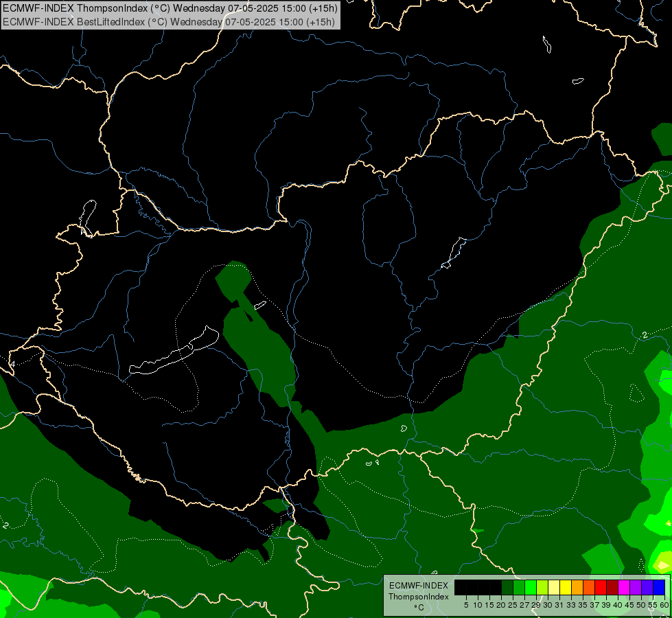The height and width of the screenshot is (618, 672).
Task: Pick the purple 45–50 legend swatch
Action: (x=636, y=587)
